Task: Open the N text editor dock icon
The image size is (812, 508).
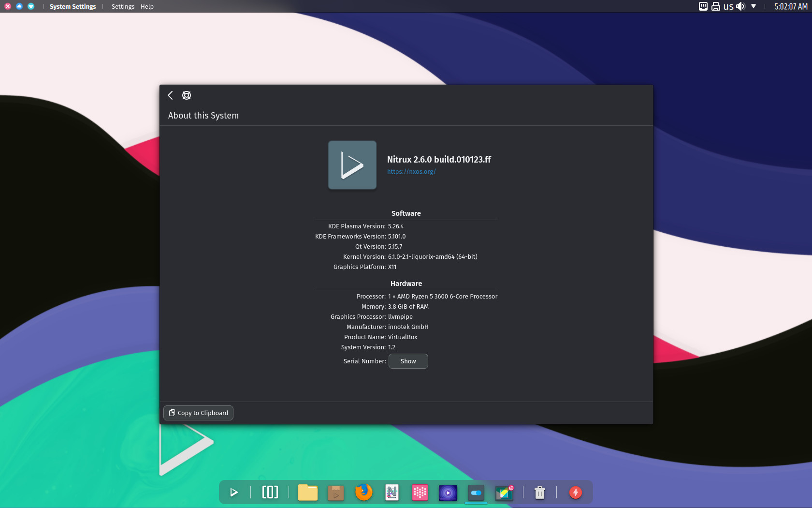Action: pyautogui.click(x=392, y=493)
